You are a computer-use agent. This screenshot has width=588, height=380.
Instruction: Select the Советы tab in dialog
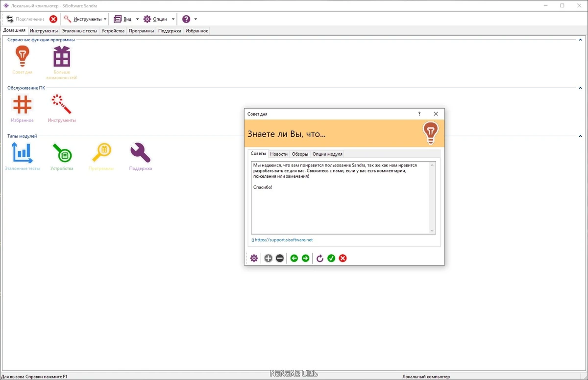(258, 153)
